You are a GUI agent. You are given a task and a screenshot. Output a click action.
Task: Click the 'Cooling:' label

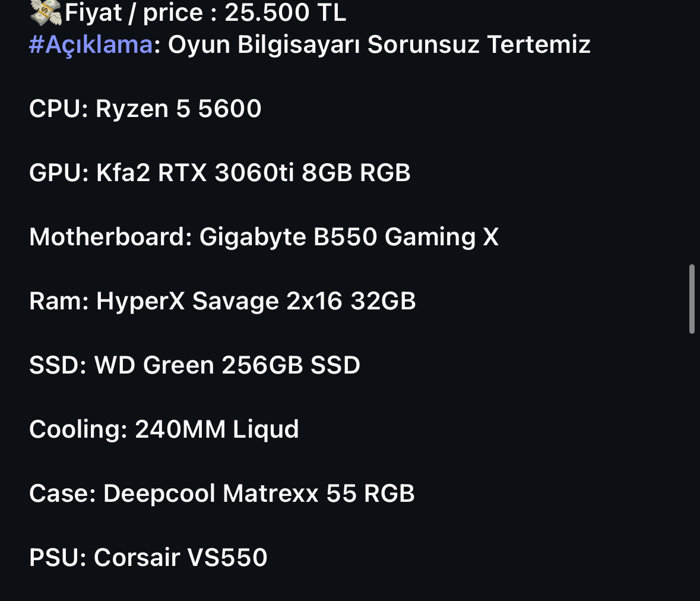click(x=78, y=429)
